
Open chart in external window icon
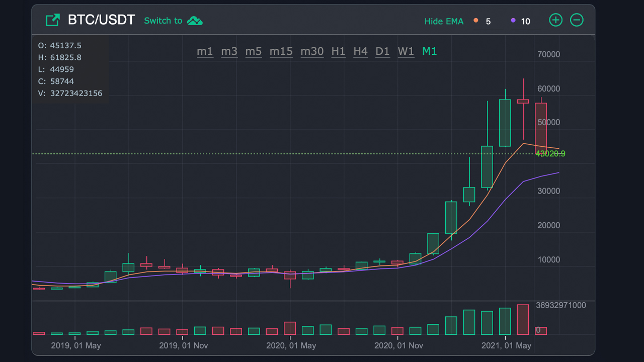[x=53, y=20]
